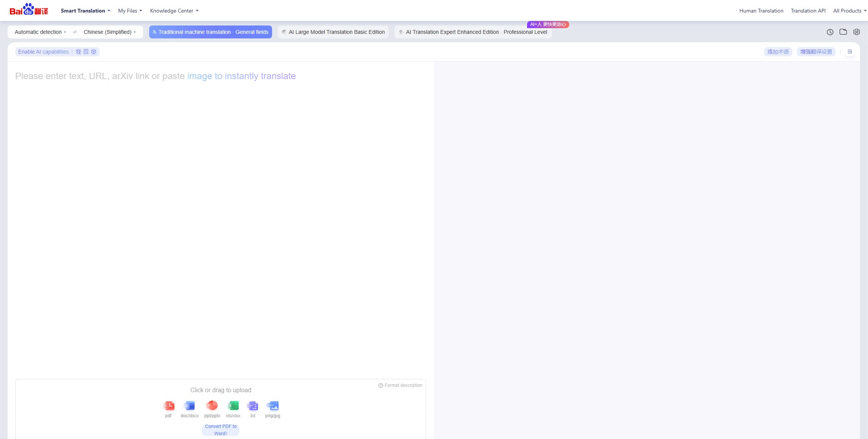Select Traditional machine translation General fields tab
This screenshot has height=439, width=868.
click(210, 32)
